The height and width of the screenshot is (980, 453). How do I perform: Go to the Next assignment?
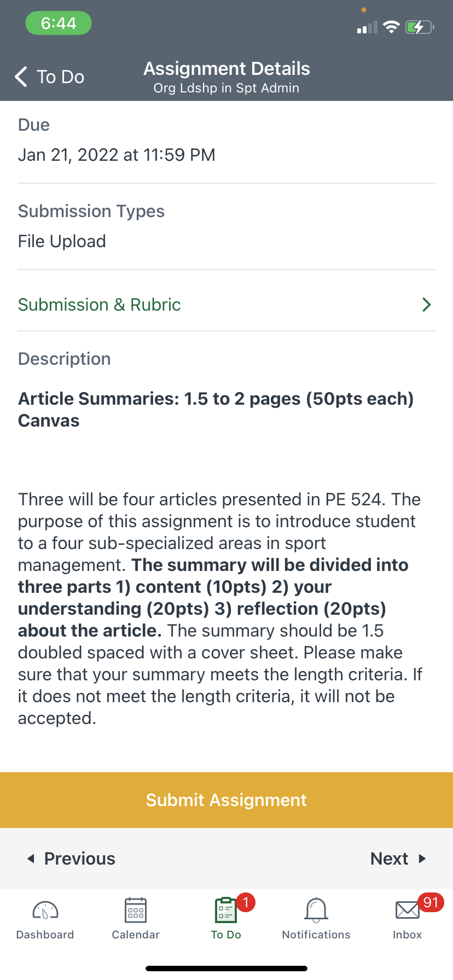coord(390,859)
